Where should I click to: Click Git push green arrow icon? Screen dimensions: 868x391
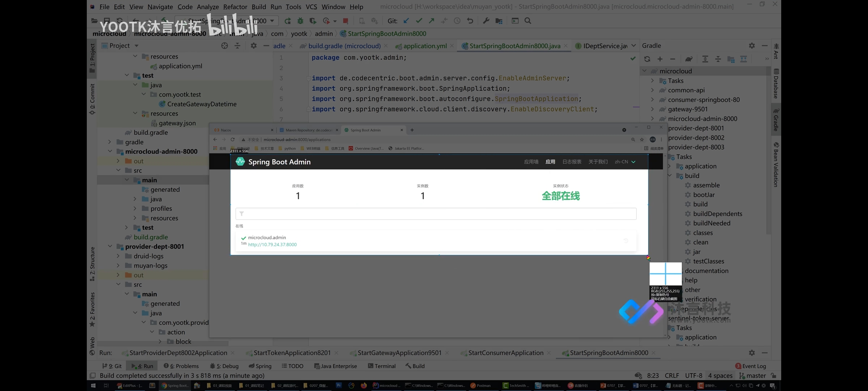coord(431,21)
